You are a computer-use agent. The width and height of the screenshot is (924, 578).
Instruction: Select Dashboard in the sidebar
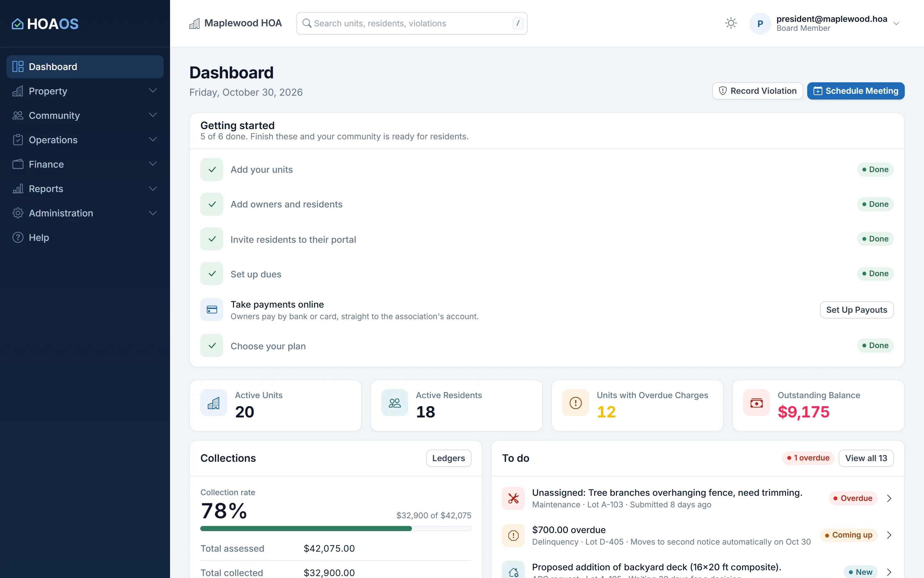click(85, 67)
